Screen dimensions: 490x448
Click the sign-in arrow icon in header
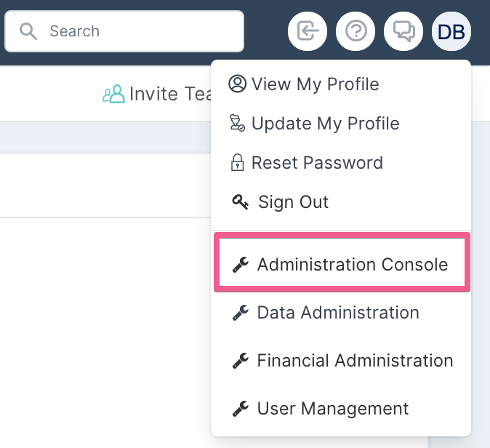[x=308, y=31]
